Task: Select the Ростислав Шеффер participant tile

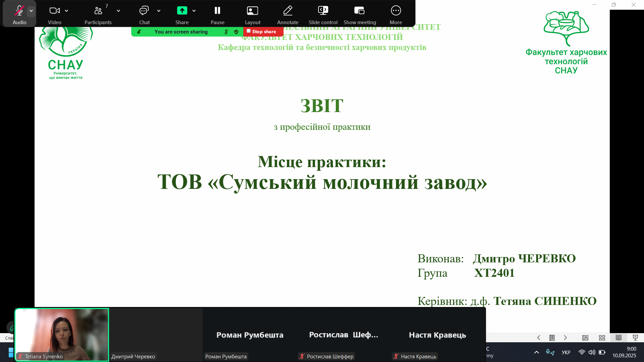Action: pyautogui.click(x=344, y=334)
